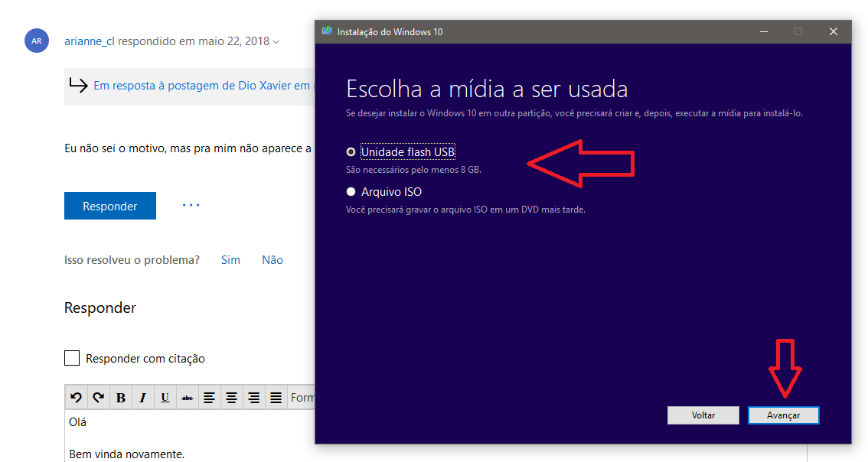Image resolution: width=868 pixels, height=462 pixels.
Task: Click the heading Escolha a mídia a ser usada
Action: (487, 89)
